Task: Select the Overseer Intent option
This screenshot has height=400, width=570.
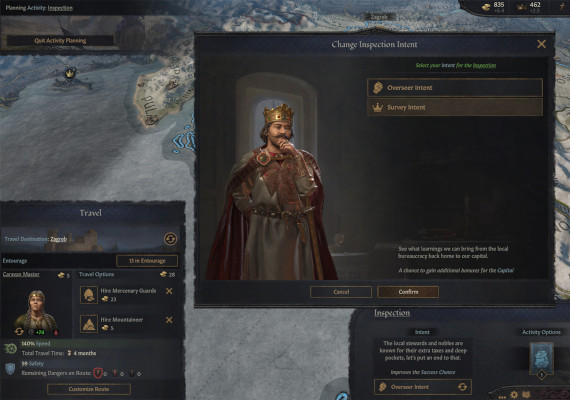Action: [455, 88]
